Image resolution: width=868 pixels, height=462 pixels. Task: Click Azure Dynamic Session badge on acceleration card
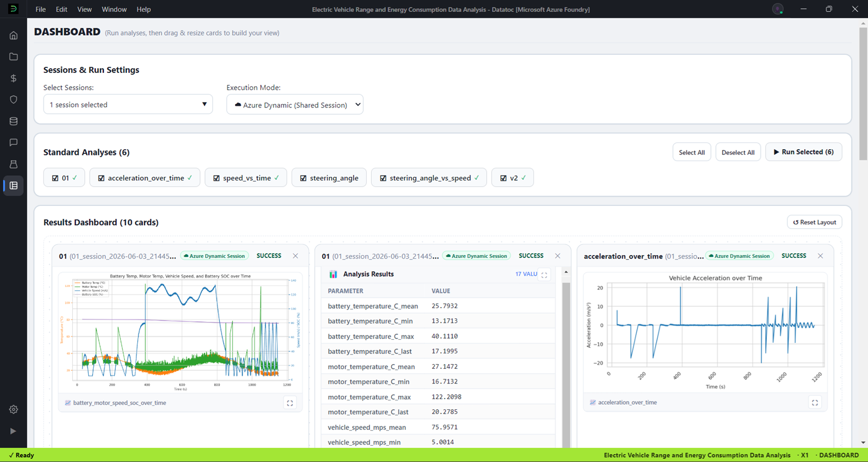[x=739, y=256]
